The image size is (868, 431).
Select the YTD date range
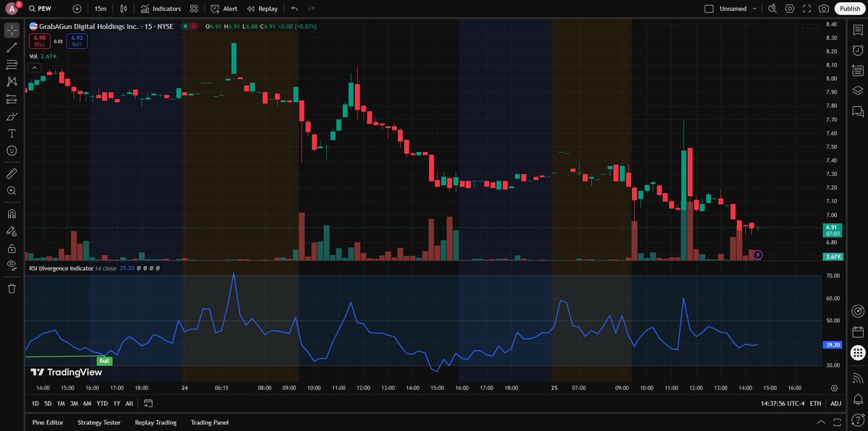102,404
